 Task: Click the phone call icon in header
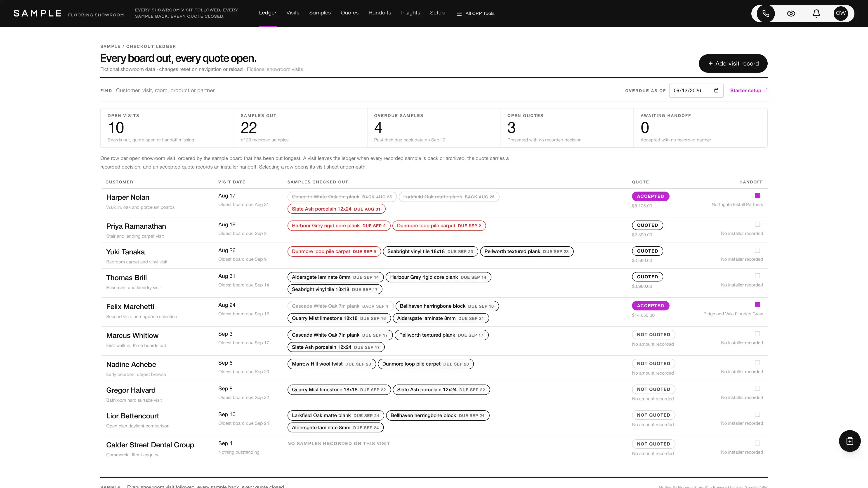(766, 14)
